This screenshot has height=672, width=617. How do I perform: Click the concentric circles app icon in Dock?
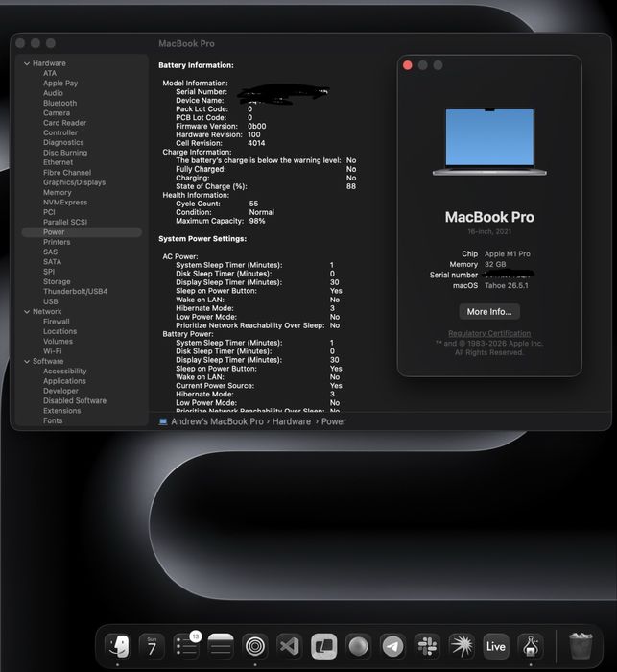click(255, 646)
